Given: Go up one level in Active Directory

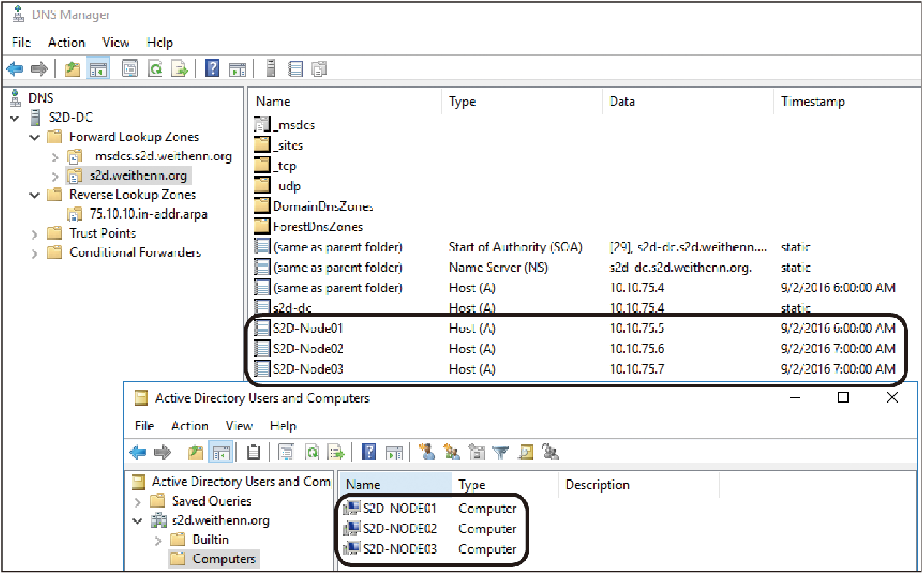Looking at the screenshot, I should coord(196,453).
